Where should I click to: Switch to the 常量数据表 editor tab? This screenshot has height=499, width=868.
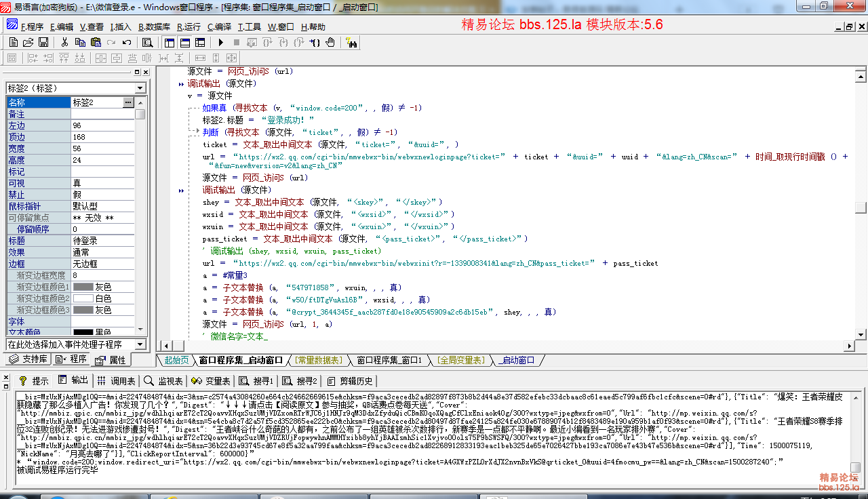[318, 360]
